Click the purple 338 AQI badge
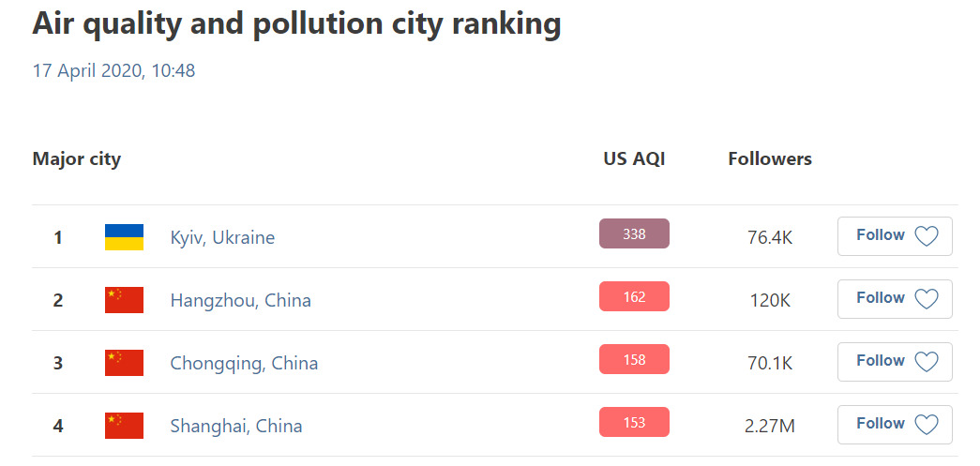The width and height of the screenshot is (980, 466). (634, 233)
